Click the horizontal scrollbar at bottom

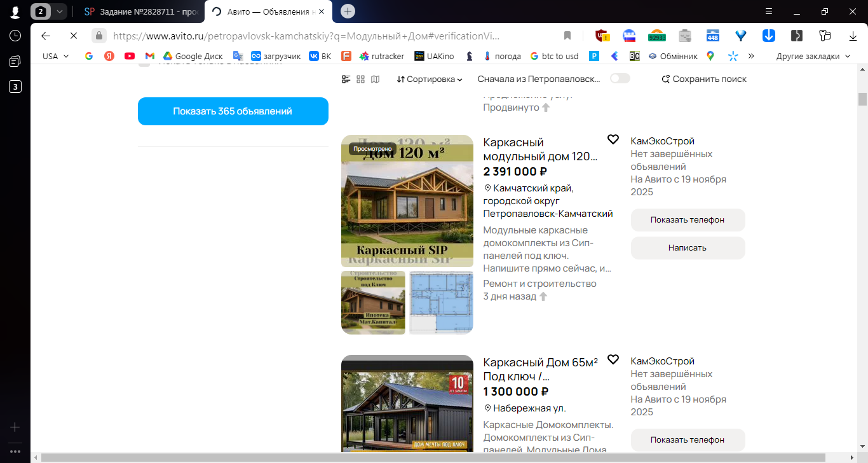tap(433, 457)
